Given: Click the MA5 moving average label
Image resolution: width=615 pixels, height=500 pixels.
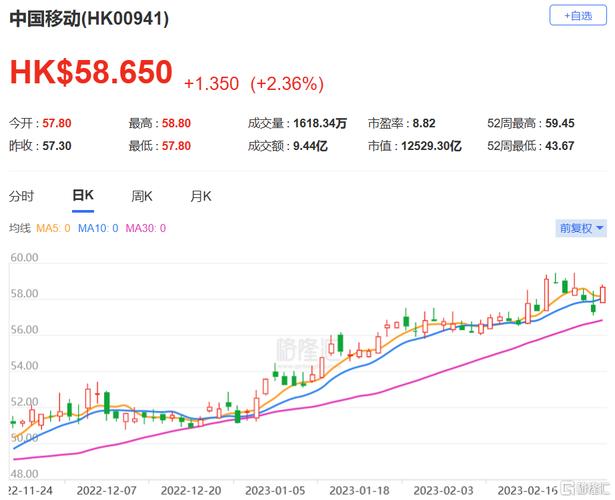Looking at the screenshot, I should (53, 228).
